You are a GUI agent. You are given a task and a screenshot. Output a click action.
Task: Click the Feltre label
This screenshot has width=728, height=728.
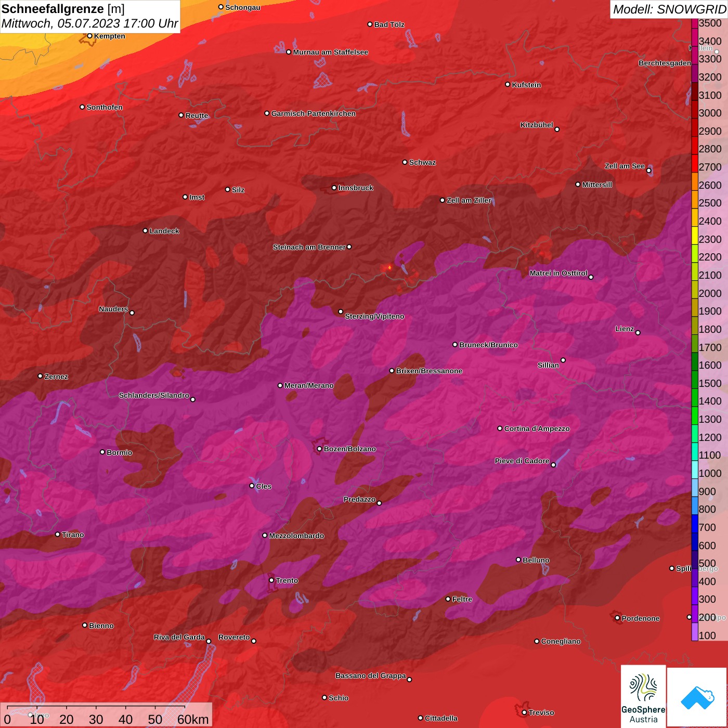pyautogui.click(x=462, y=599)
